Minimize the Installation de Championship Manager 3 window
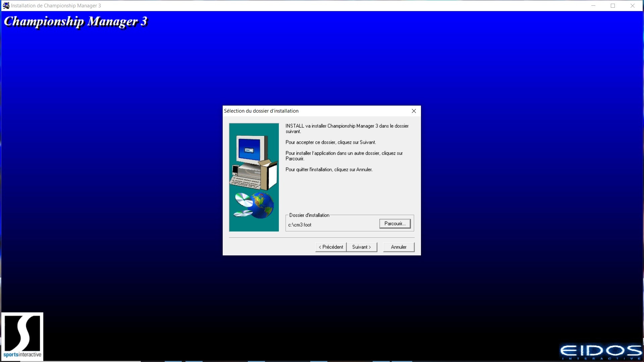 tap(593, 6)
